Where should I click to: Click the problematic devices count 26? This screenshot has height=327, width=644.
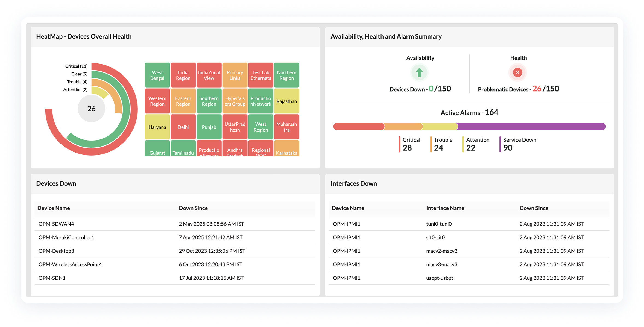(x=537, y=89)
